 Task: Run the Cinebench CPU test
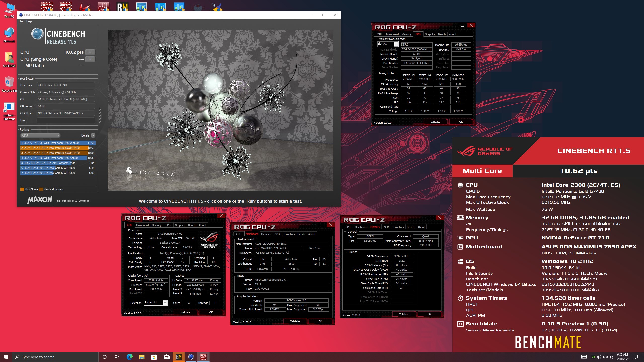[90, 52]
